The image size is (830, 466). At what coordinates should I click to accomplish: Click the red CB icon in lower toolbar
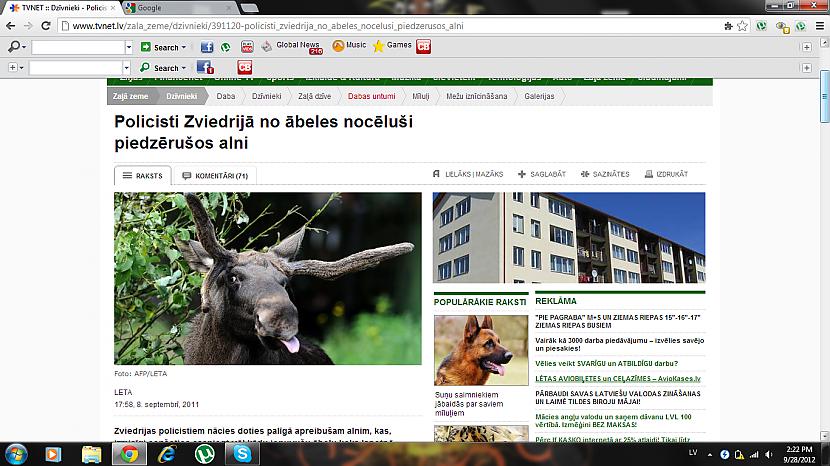245,67
